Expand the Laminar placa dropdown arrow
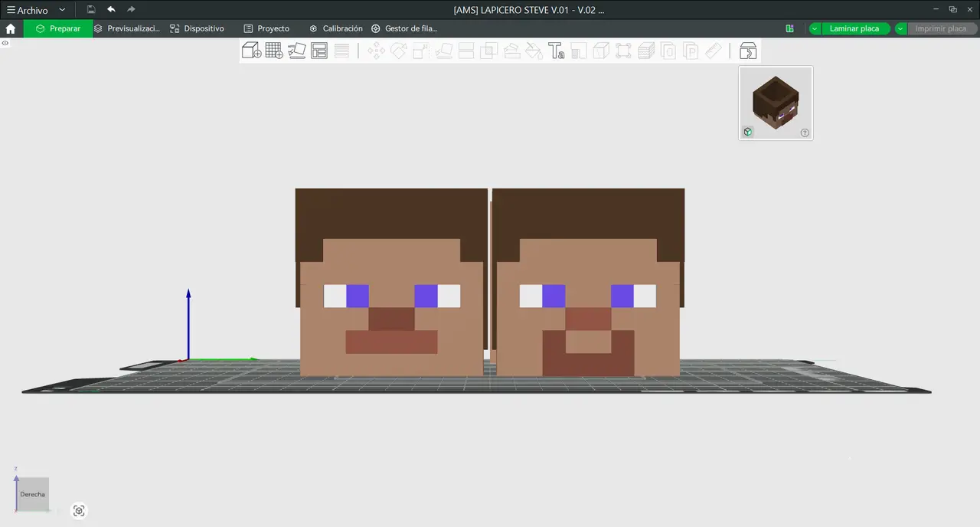Screen dimensions: 980x527 [815, 28]
